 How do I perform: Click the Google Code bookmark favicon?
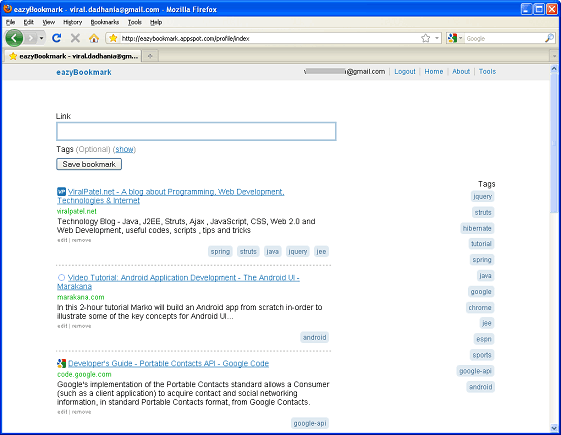(62, 363)
